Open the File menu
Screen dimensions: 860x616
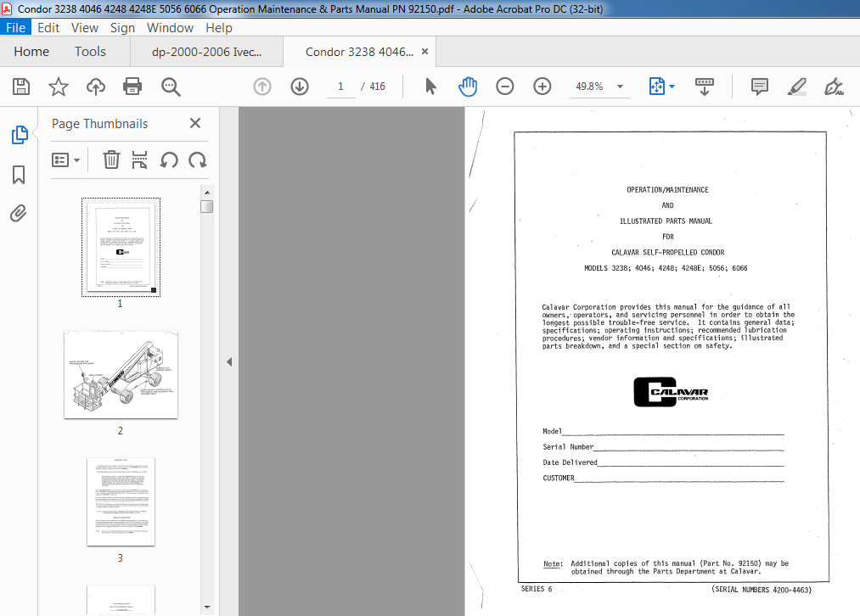click(x=15, y=28)
